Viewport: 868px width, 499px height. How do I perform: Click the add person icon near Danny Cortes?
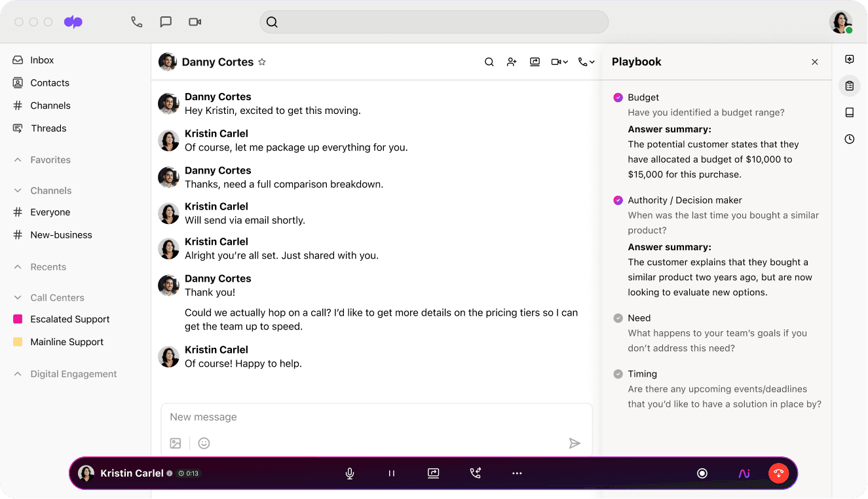click(512, 61)
